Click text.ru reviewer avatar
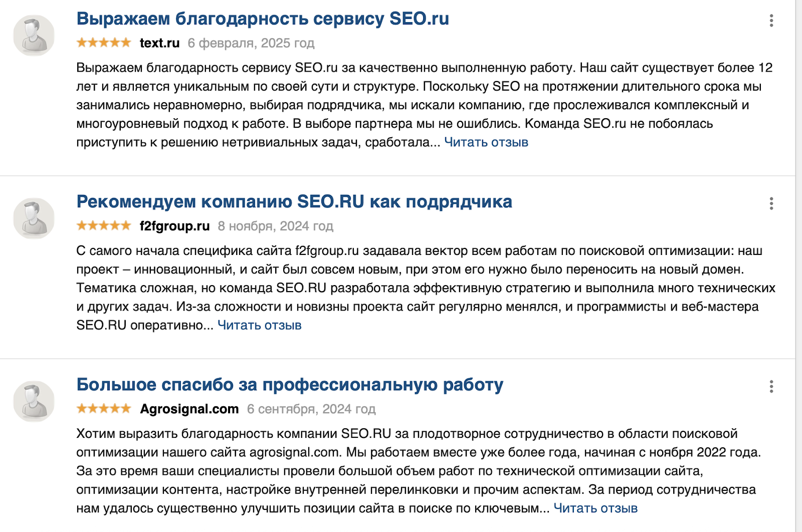 pyautogui.click(x=34, y=35)
